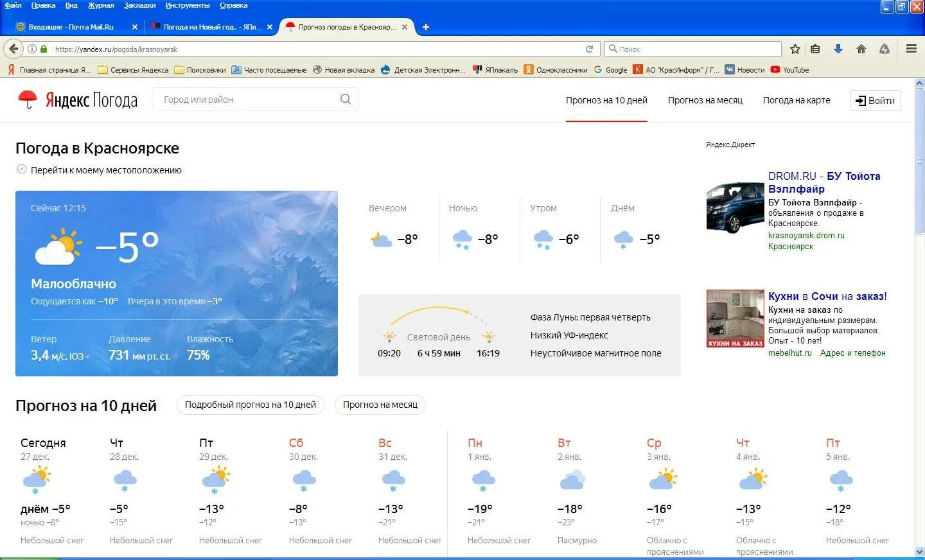Open the Журнал menu

[x=101, y=5]
